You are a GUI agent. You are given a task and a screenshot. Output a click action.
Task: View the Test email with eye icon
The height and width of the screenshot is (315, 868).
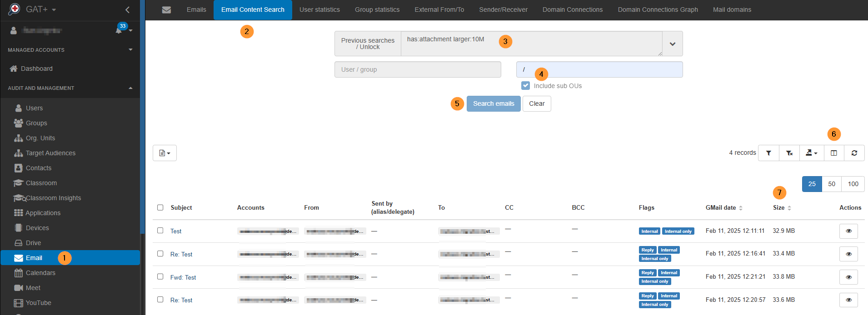848,231
